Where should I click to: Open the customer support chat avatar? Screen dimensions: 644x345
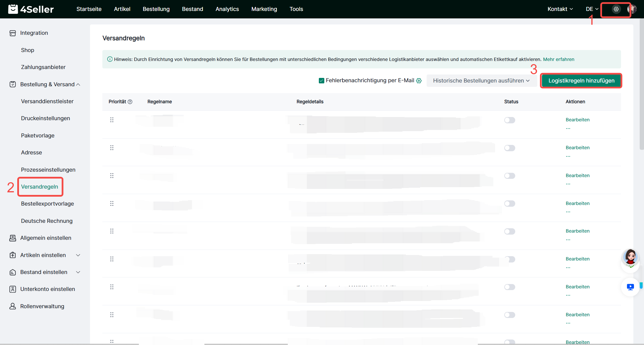[630, 257]
